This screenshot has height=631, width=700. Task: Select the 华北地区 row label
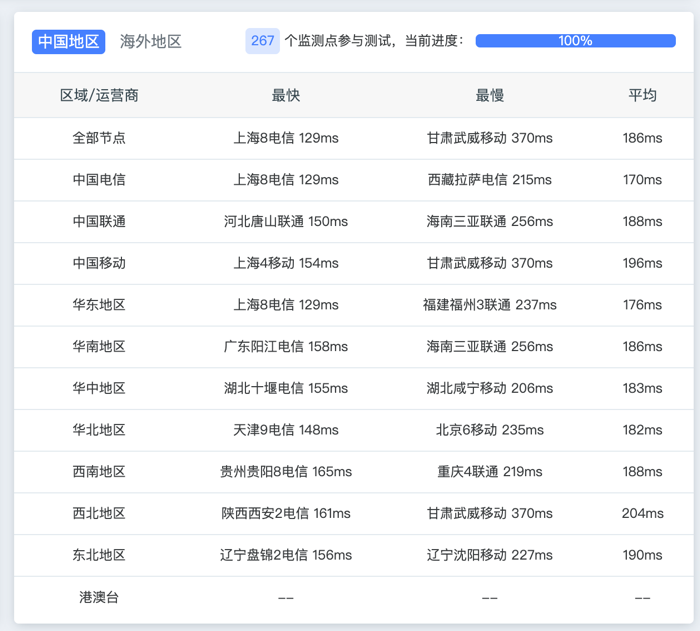(99, 430)
